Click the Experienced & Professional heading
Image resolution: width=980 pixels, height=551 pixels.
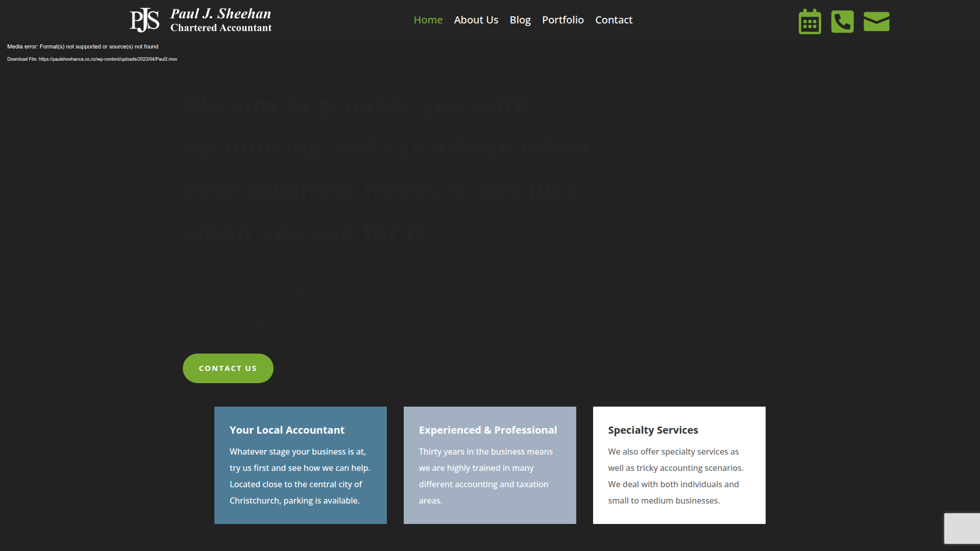pyautogui.click(x=487, y=430)
